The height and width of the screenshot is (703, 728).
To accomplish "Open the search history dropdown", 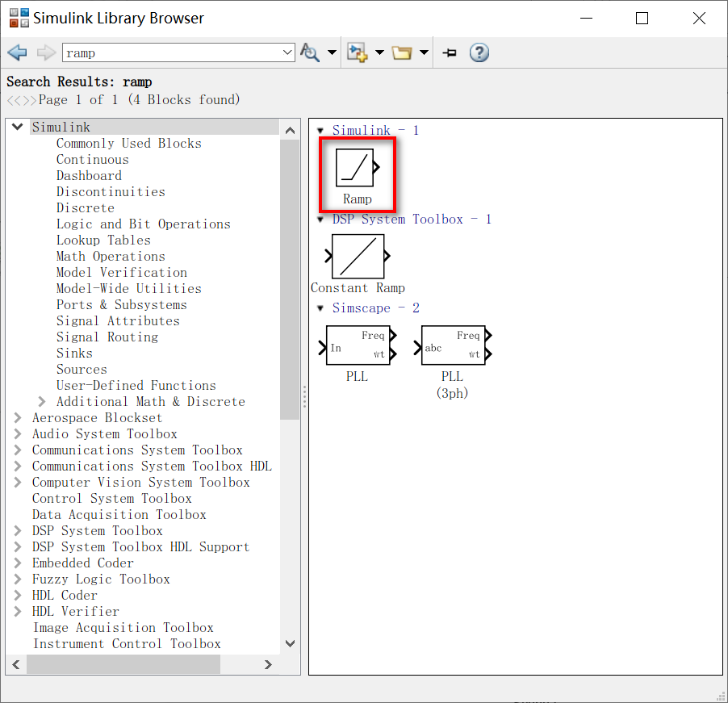I will (x=288, y=52).
